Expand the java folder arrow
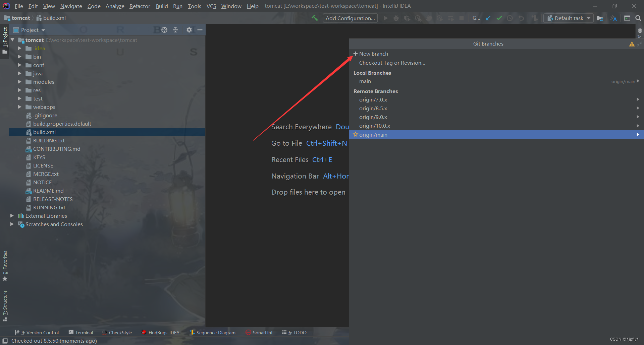 tap(19, 73)
